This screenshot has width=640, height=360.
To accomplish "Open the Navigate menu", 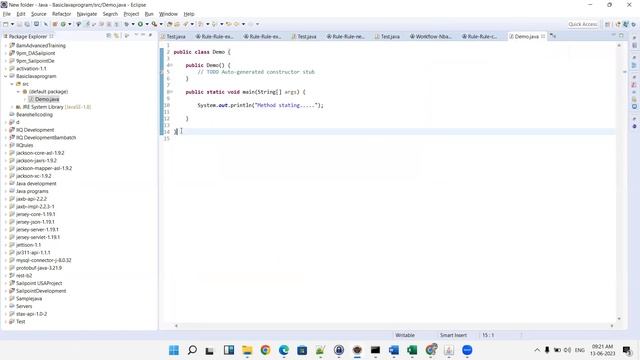I will tap(87, 14).
